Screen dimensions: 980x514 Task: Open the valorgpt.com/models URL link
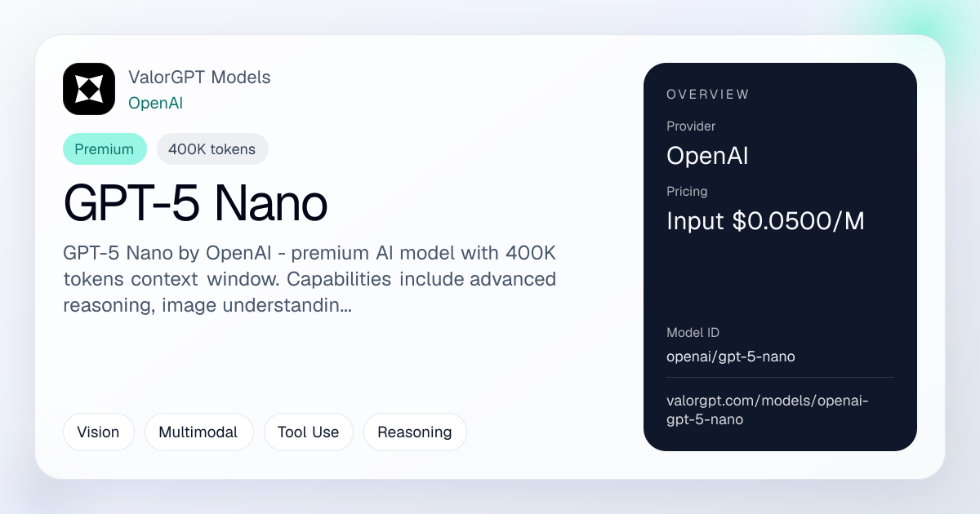coord(768,410)
